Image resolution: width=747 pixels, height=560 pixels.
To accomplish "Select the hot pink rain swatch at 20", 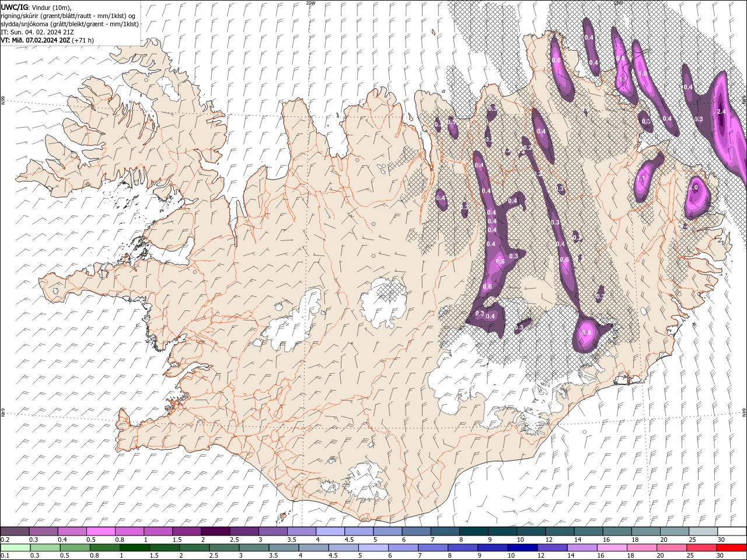I will (x=672, y=548).
